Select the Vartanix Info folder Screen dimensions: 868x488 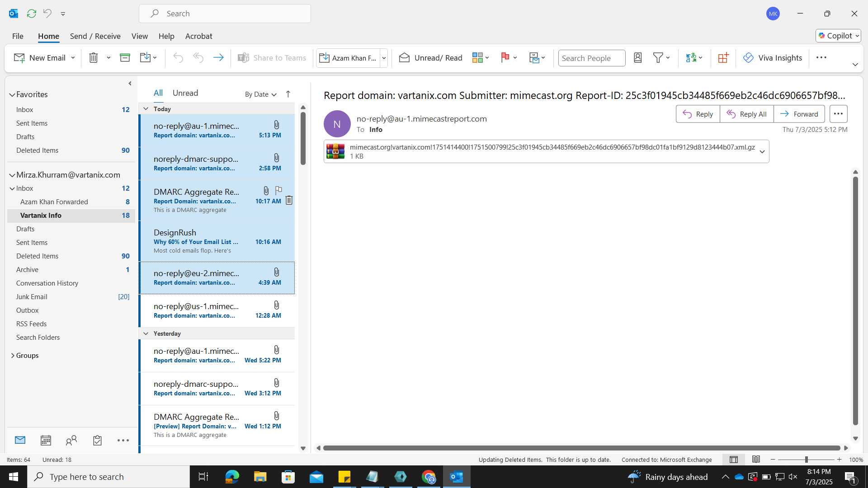(71, 216)
